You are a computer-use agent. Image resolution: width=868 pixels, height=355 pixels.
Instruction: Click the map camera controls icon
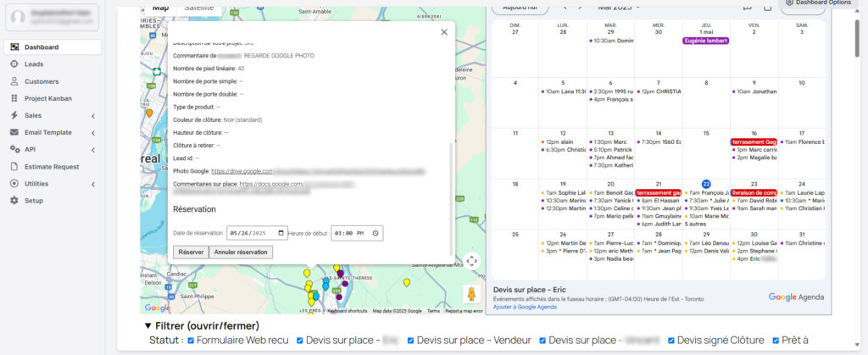(472, 261)
